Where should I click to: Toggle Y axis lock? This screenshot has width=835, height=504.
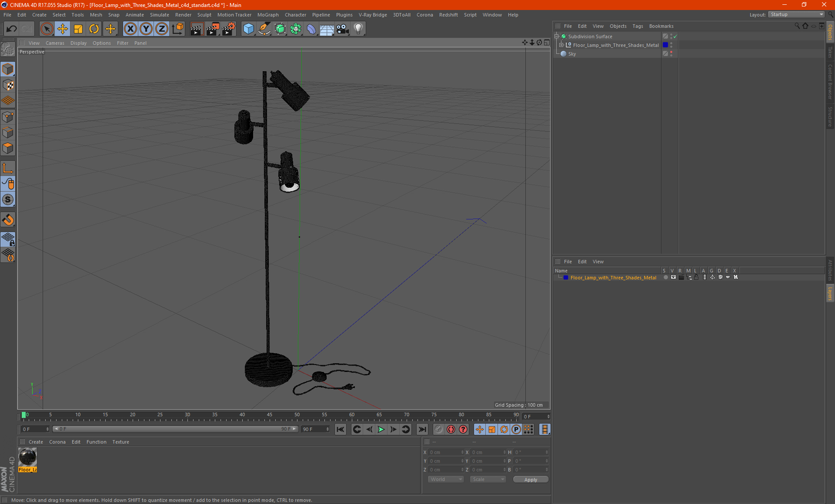(146, 29)
